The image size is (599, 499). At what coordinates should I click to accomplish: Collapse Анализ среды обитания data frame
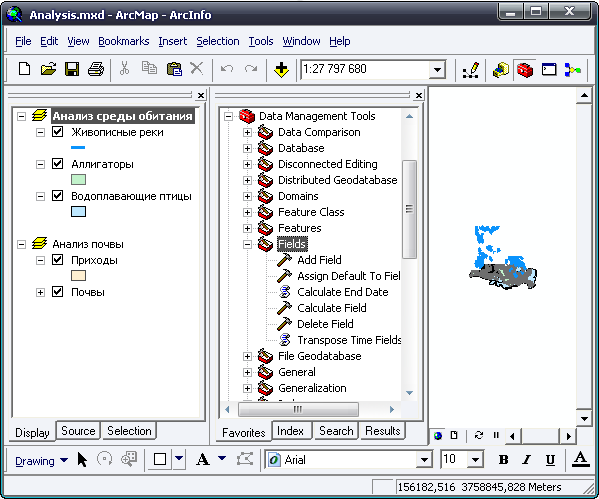(x=22, y=116)
